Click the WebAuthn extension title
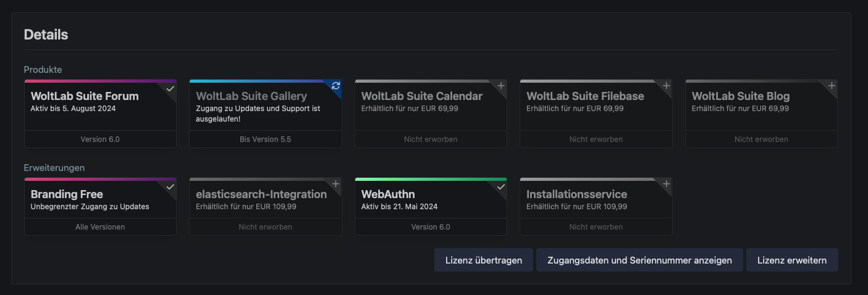The height and width of the screenshot is (295, 868). coord(388,194)
